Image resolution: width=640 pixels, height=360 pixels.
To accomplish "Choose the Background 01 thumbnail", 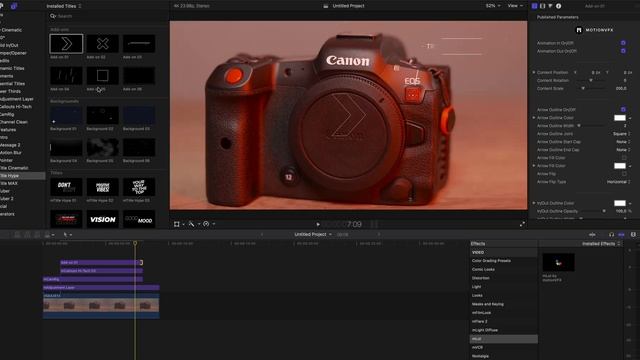I will [66, 116].
